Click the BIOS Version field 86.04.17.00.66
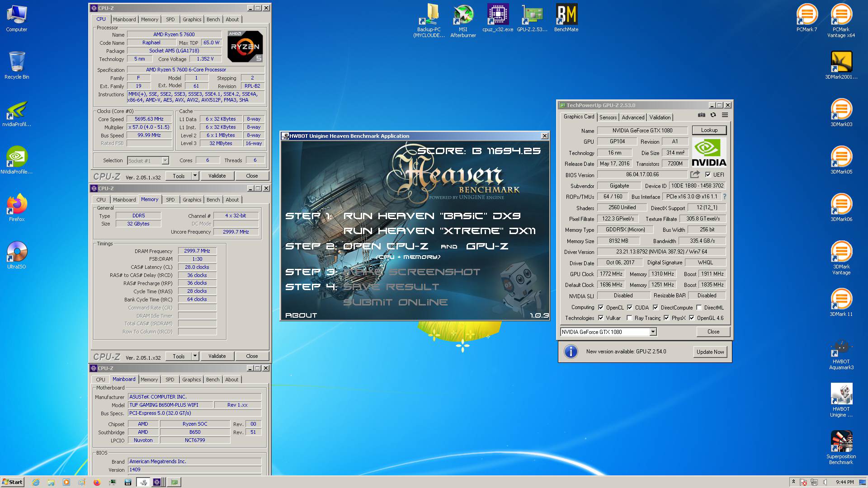This screenshot has width=868, height=488. click(x=642, y=174)
